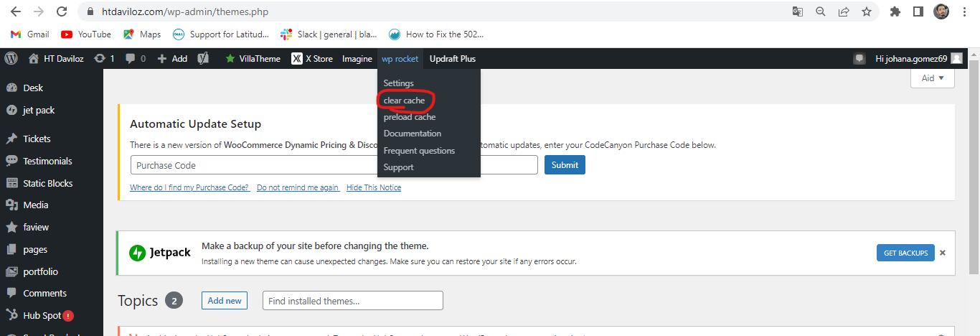Open wp rocket admin bar menu
Viewport: 980px width, 336px height.
pos(400,59)
